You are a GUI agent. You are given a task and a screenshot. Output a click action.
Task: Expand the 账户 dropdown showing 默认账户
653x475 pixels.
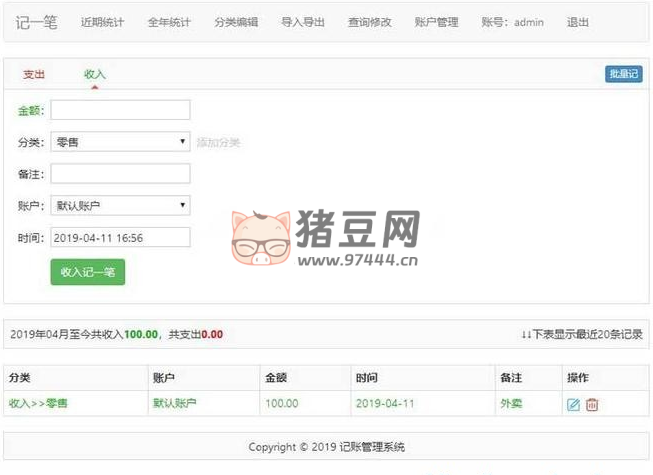click(x=120, y=206)
